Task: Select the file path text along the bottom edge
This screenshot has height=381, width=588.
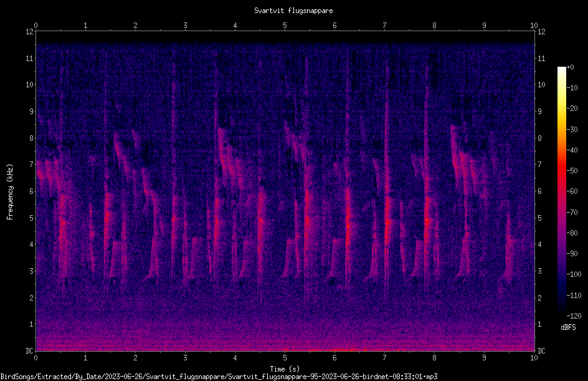Action: coord(219,377)
